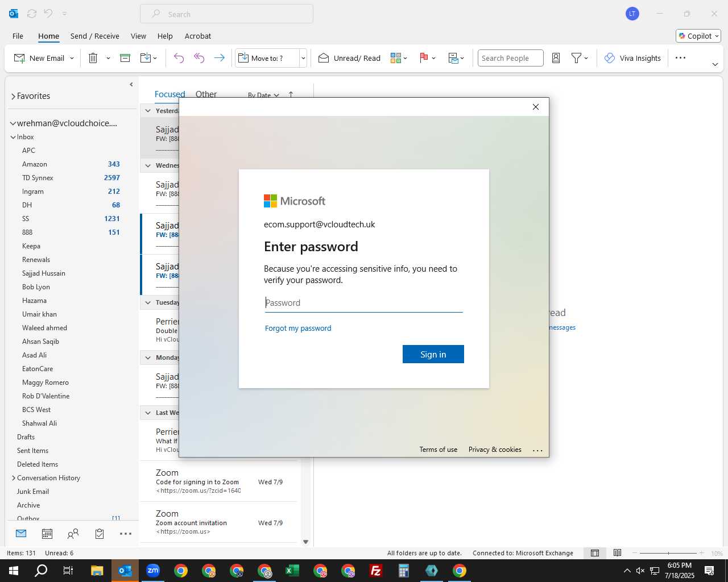Open the Help tab
728x582 pixels.
[165, 36]
